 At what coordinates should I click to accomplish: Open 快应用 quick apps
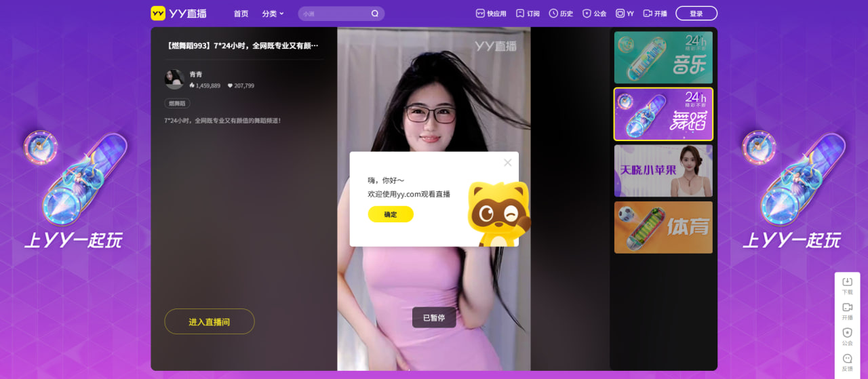(491, 14)
